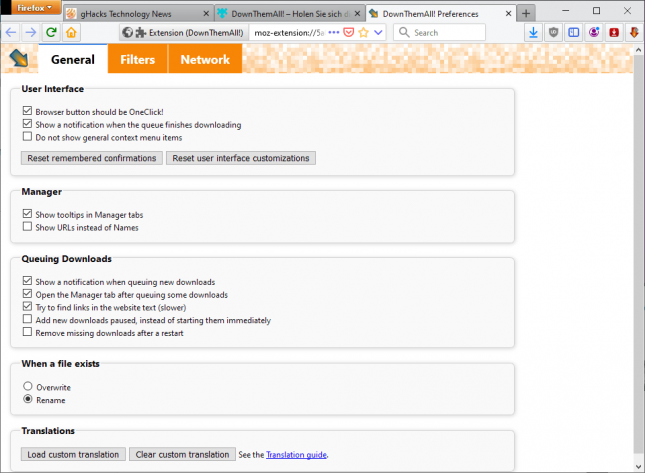The width and height of the screenshot is (645, 473).
Task: Click Clear custom translation button
Action: (x=182, y=454)
